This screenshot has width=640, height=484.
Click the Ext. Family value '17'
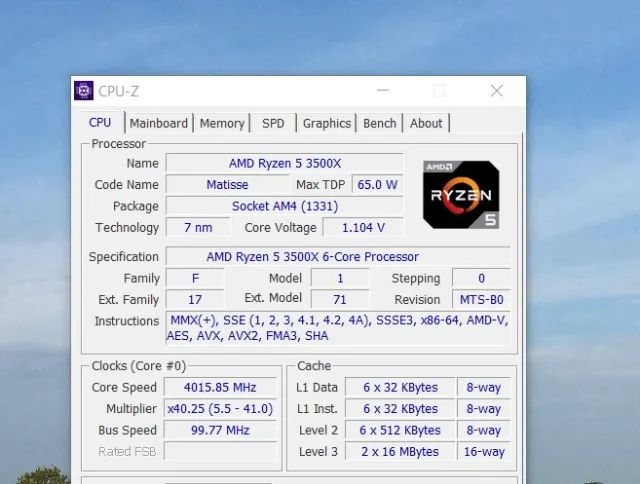195,300
